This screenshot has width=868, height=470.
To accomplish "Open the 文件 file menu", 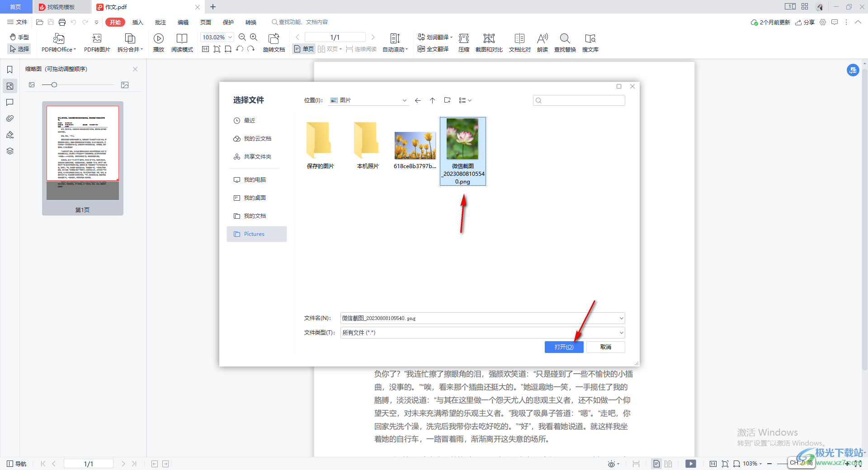I will point(17,22).
